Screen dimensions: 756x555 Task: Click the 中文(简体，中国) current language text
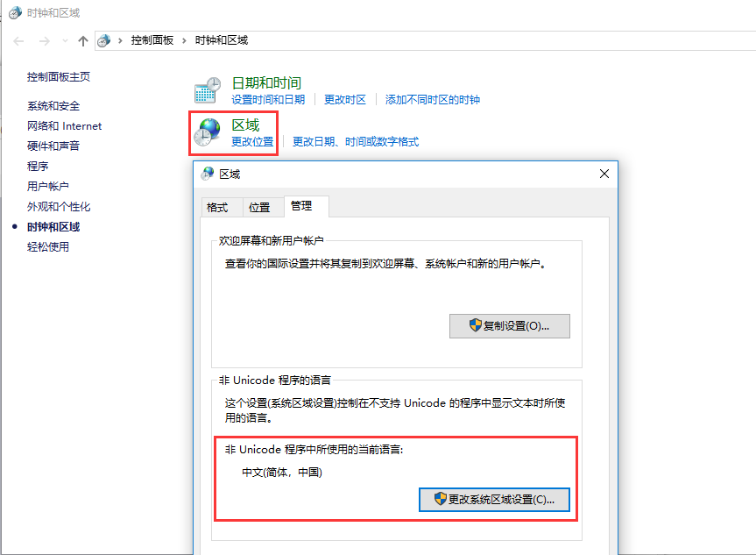coord(281,473)
